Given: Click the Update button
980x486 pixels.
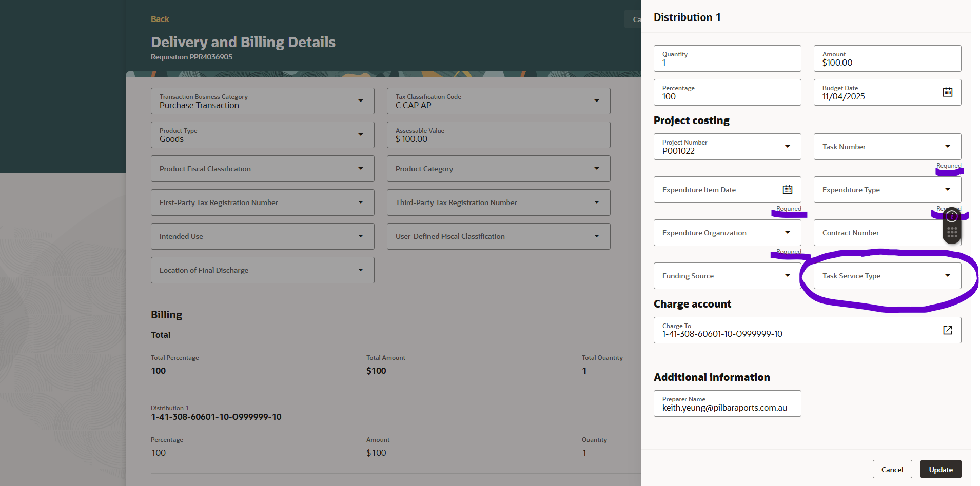Looking at the screenshot, I should click(940, 469).
